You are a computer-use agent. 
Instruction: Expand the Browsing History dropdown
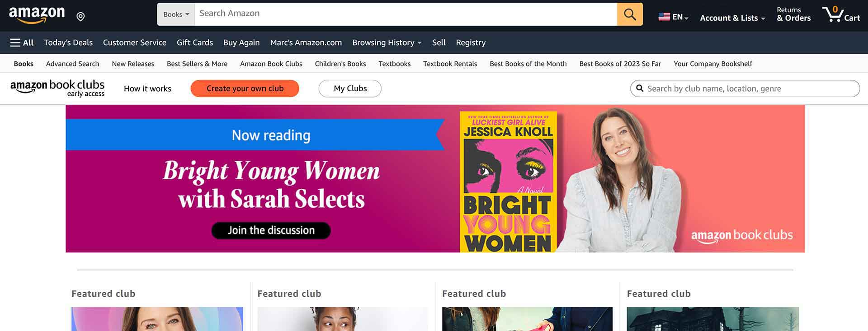(x=387, y=42)
